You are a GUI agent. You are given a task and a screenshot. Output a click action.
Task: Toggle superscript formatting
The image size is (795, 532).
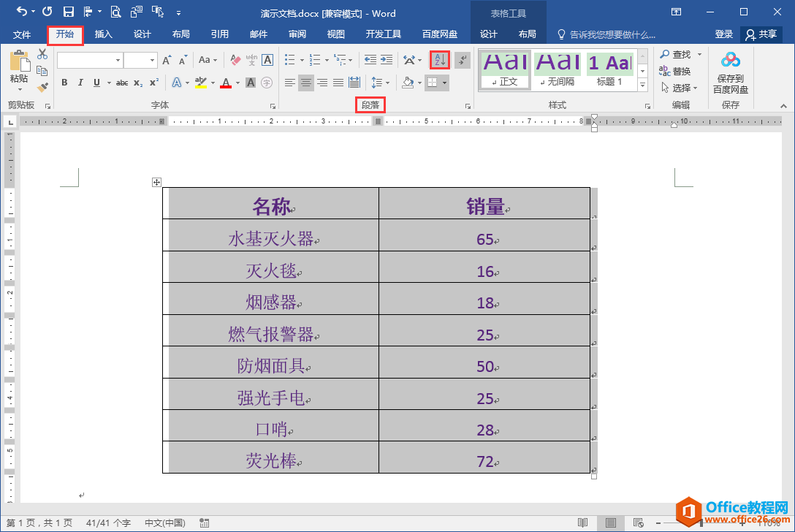pos(154,83)
